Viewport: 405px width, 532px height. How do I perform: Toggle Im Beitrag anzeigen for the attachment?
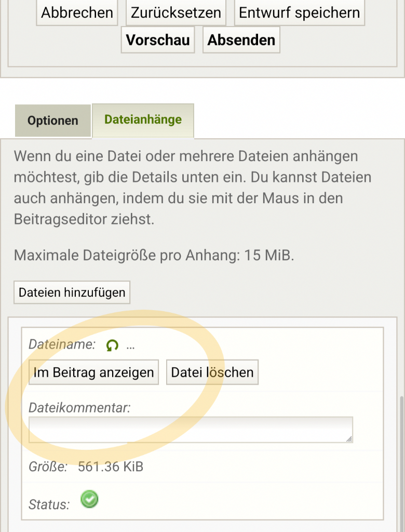pyautogui.click(x=93, y=372)
